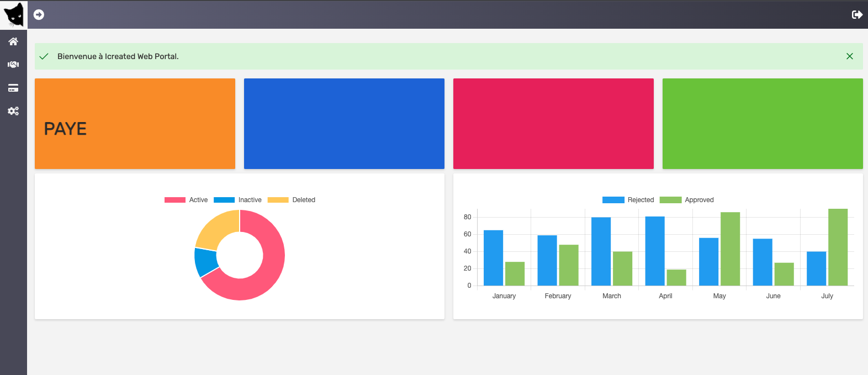Viewport: 868px width, 375px height.
Task: Click the 80 value on the y-axis
Action: pos(468,217)
